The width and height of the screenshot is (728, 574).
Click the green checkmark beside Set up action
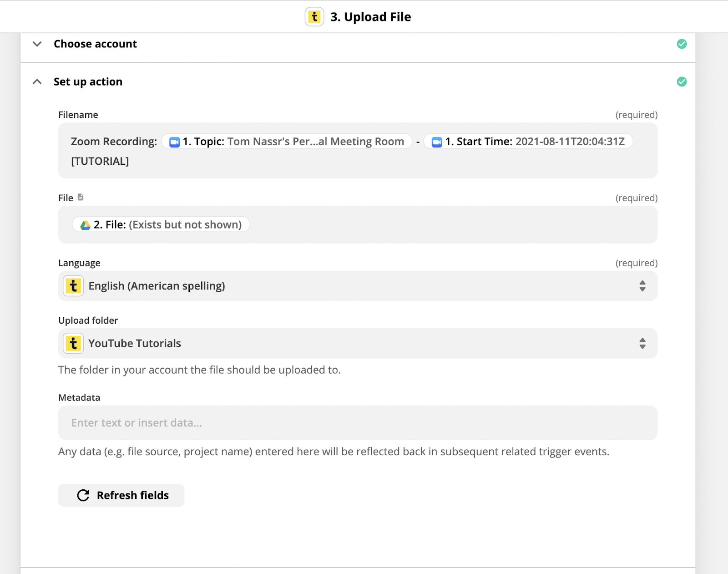[682, 81]
